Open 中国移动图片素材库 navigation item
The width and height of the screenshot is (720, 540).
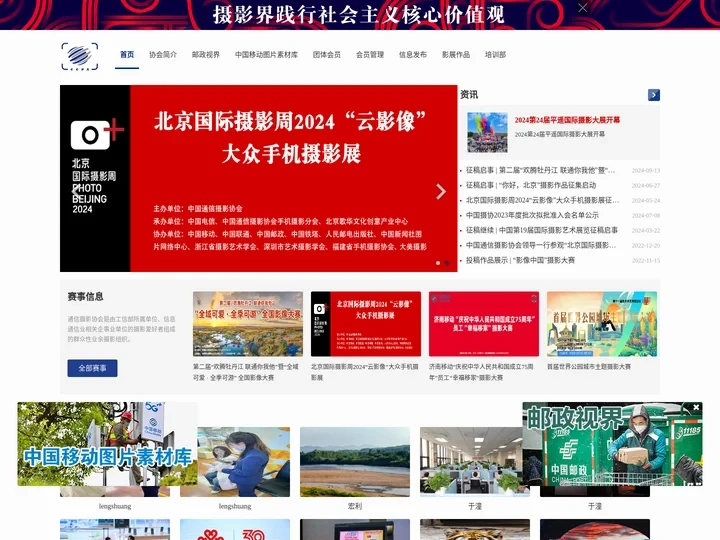tap(266, 55)
